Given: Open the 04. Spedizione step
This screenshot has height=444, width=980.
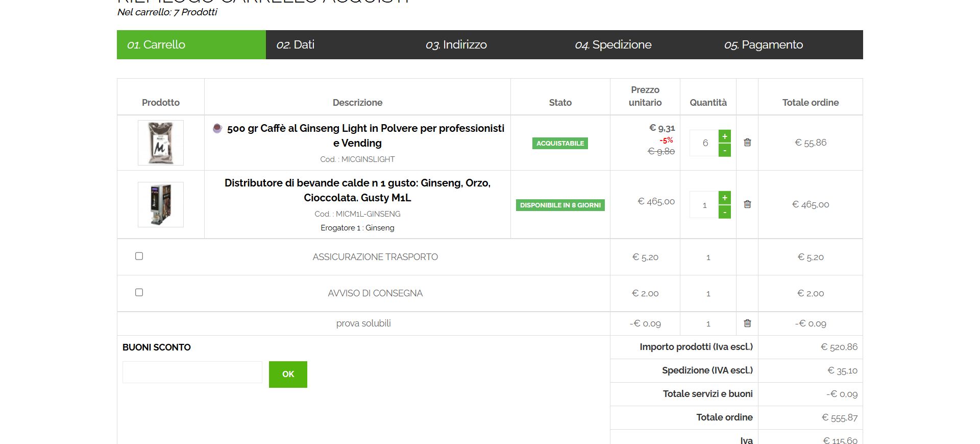Looking at the screenshot, I should tap(613, 45).
